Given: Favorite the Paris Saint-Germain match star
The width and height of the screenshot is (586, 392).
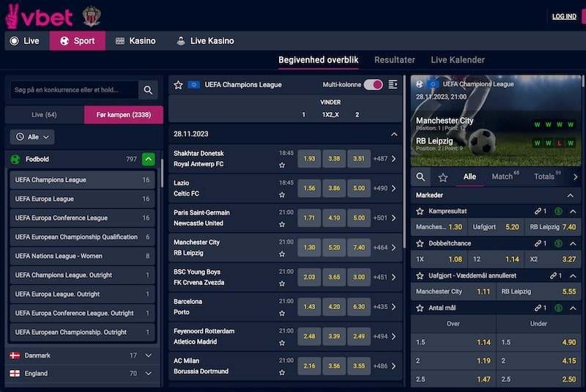Looking at the screenshot, I should 282,224.
